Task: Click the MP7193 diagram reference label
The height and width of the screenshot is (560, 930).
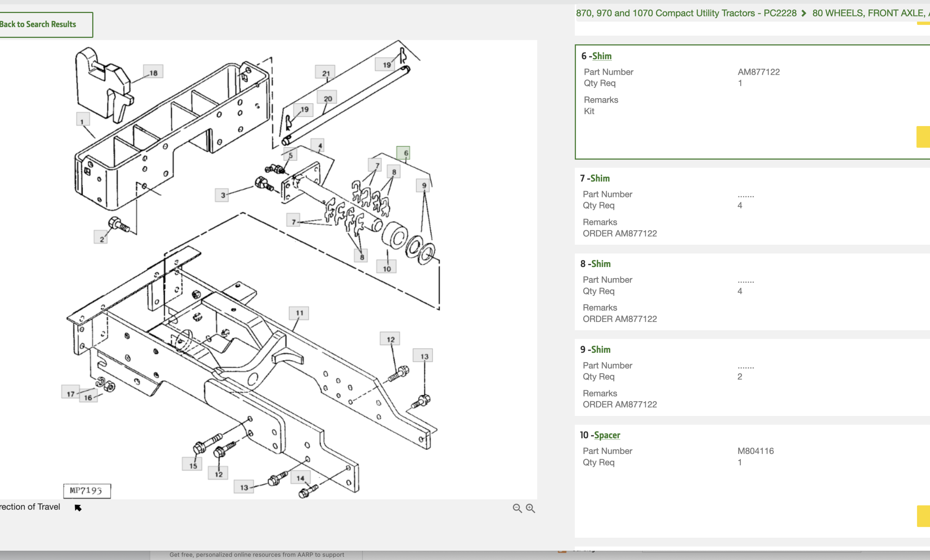Action: coord(87,491)
